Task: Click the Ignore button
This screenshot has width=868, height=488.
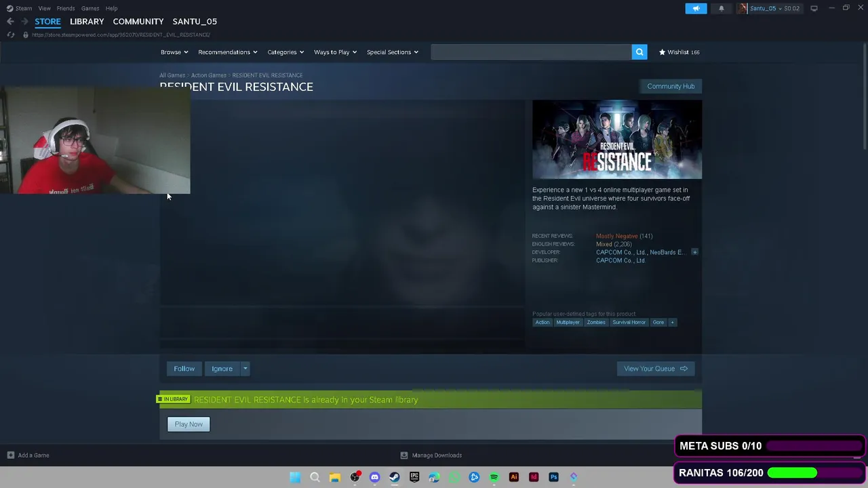Action: (x=222, y=369)
